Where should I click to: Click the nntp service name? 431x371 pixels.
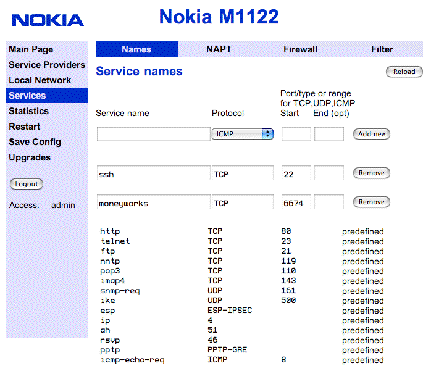point(110,261)
